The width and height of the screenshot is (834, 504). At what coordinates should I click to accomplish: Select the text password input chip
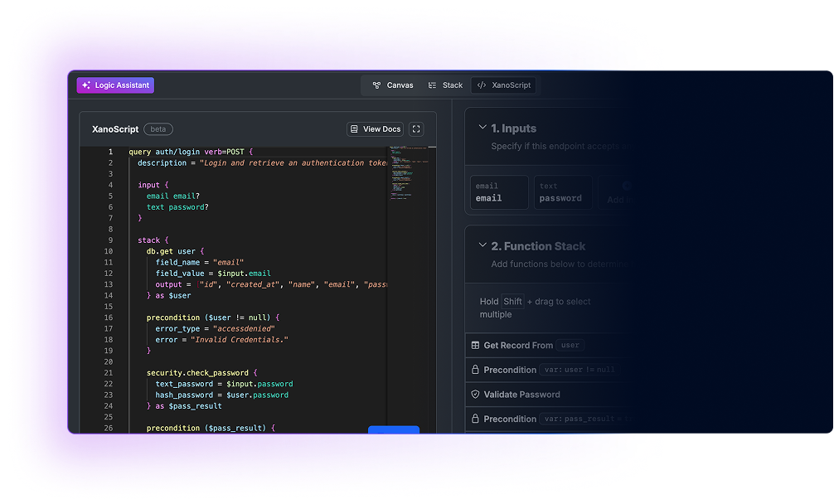tap(562, 192)
